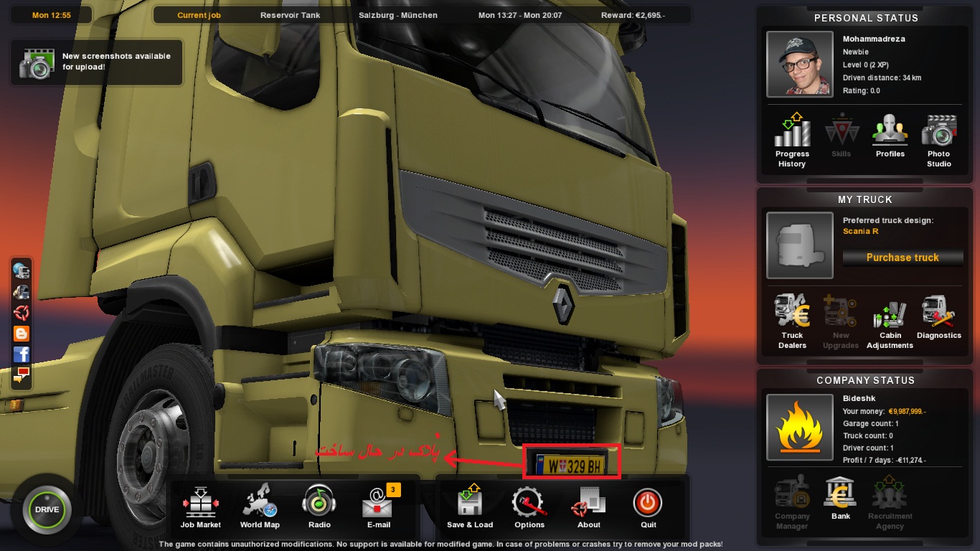Viewport: 980px width, 551px height.
Task: Open the Job Market
Action: pos(200,505)
